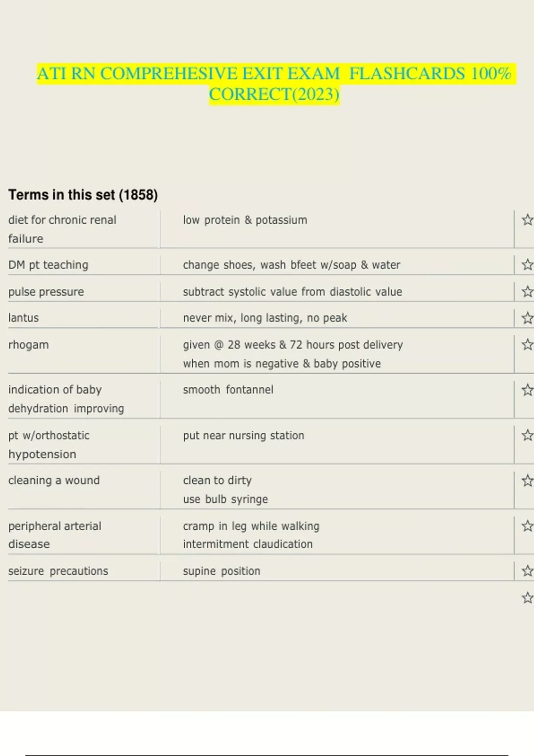The width and height of the screenshot is (534, 756).
Task: Star the peripheral arterial disease card
Action: click(x=527, y=526)
